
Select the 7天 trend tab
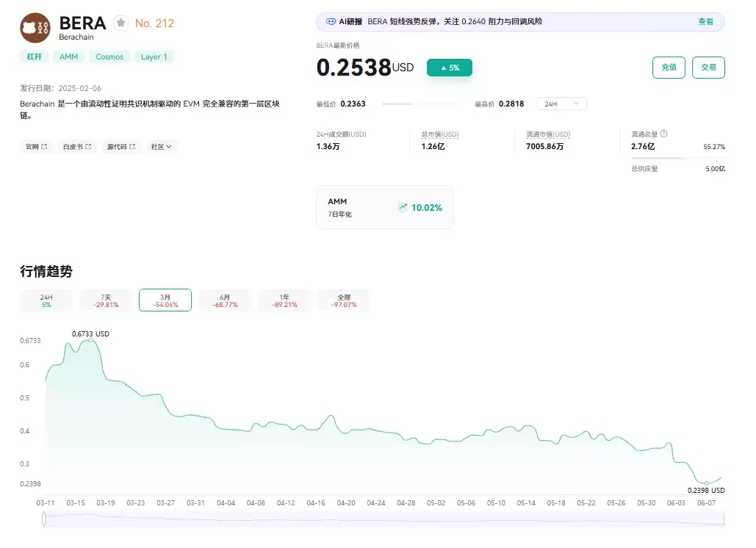pyautogui.click(x=106, y=300)
